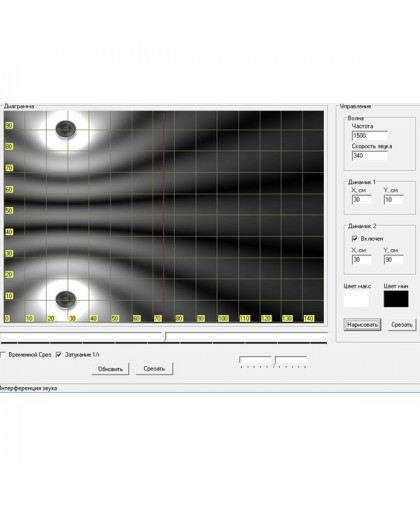420x508 pixels.
Task: Click the horizontal axis label 100
Action: pyautogui.click(x=223, y=318)
